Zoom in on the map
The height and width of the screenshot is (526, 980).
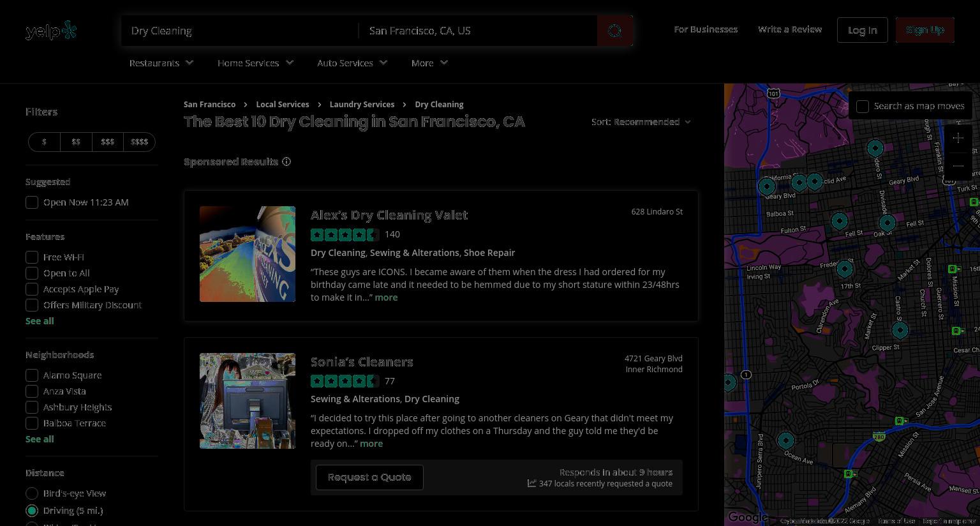click(x=958, y=138)
